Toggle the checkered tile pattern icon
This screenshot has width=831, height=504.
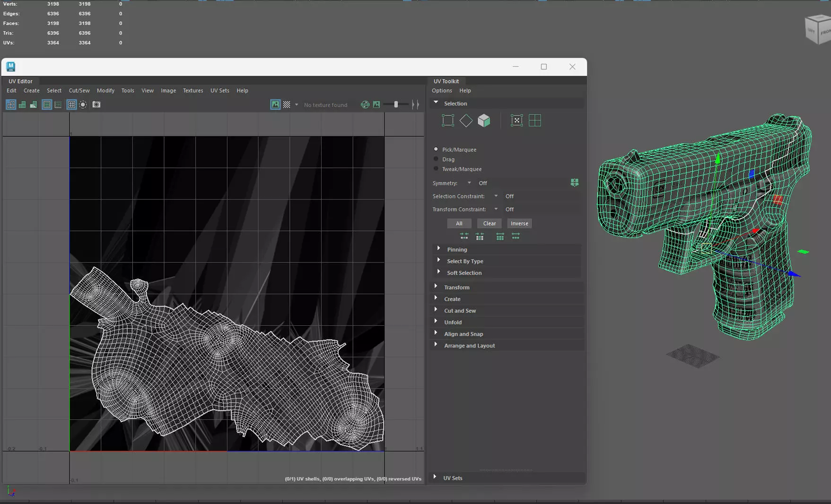click(x=287, y=104)
